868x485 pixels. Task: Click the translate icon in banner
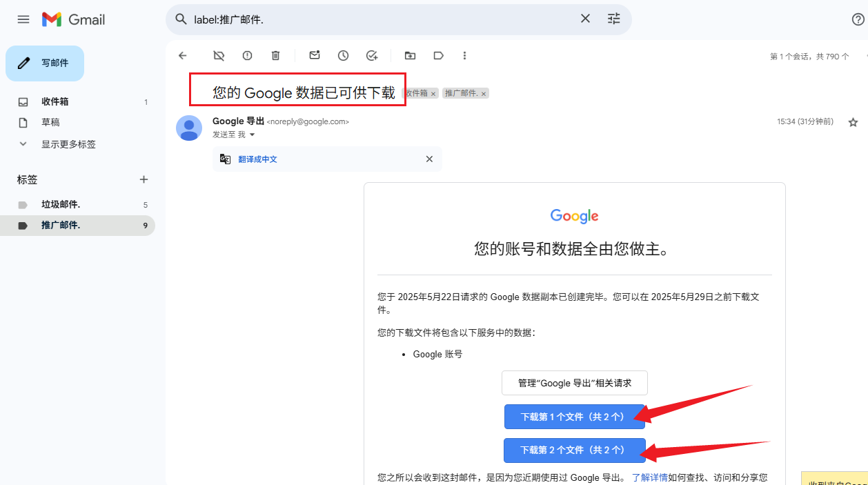coord(225,159)
